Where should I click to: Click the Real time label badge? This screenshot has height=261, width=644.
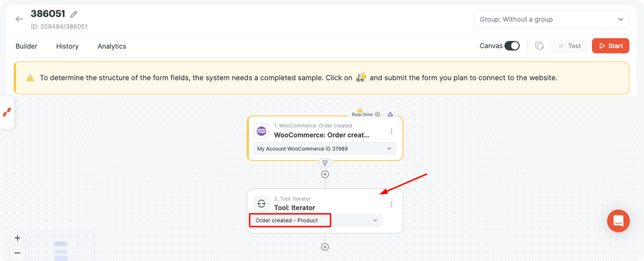pos(362,115)
